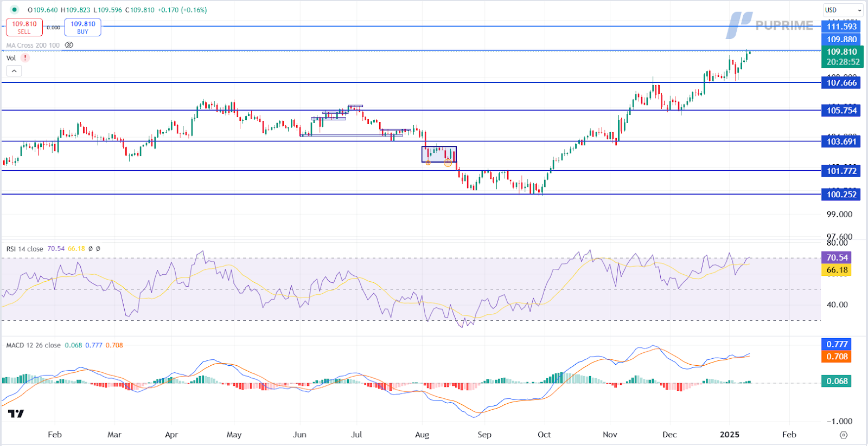Click the 109.880 price label

click(841, 40)
